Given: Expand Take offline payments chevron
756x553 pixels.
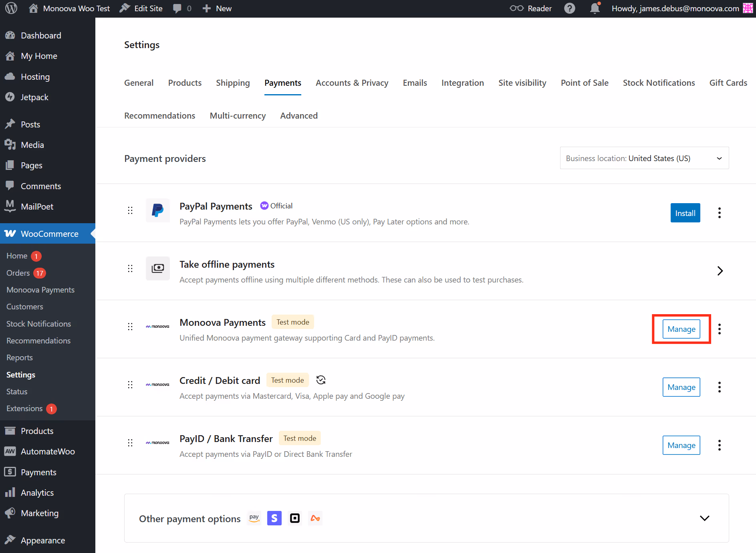Looking at the screenshot, I should point(720,271).
